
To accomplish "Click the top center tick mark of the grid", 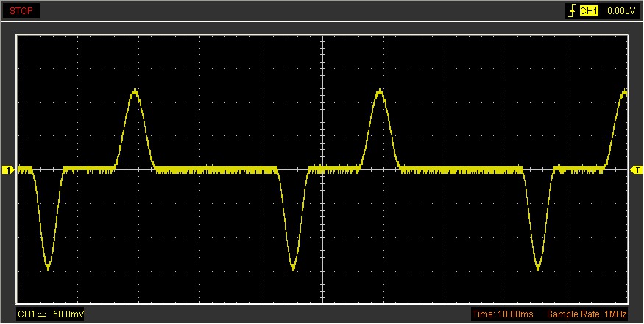I will point(322,35).
